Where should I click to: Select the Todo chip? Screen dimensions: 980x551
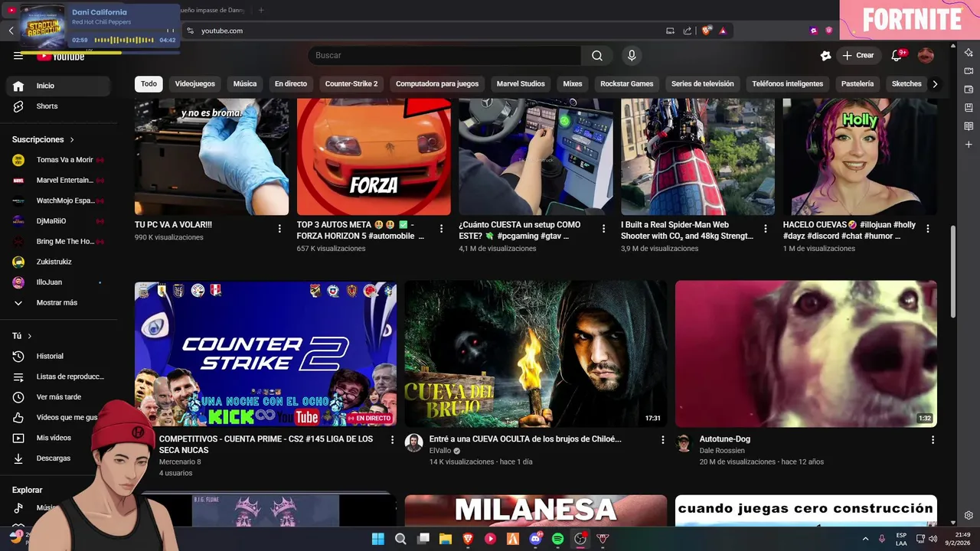(149, 84)
